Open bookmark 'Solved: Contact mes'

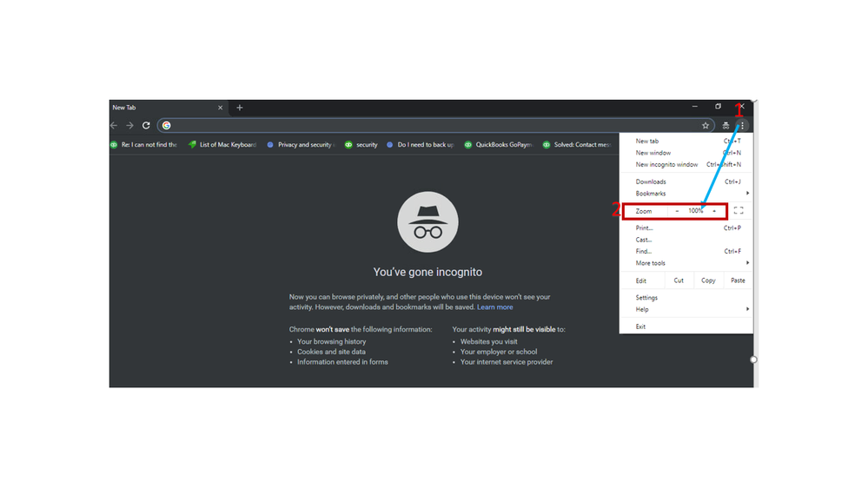pyautogui.click(x=577, y=145)
